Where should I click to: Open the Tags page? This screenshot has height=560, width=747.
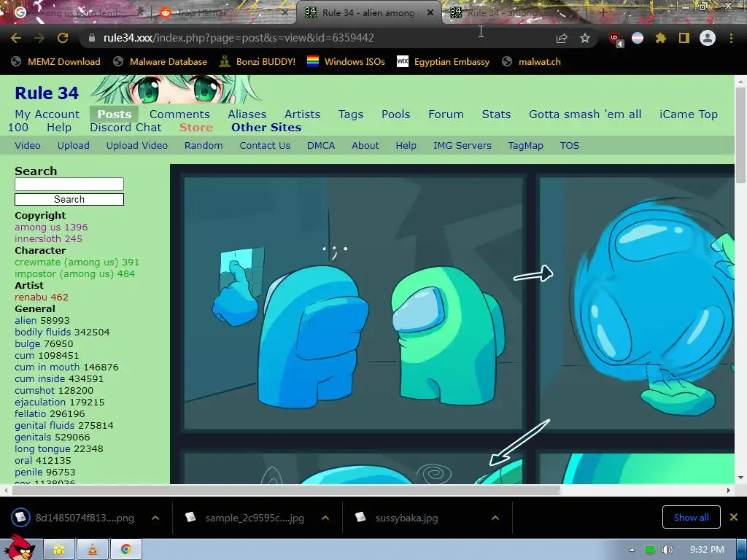click(x=351, y=114)
